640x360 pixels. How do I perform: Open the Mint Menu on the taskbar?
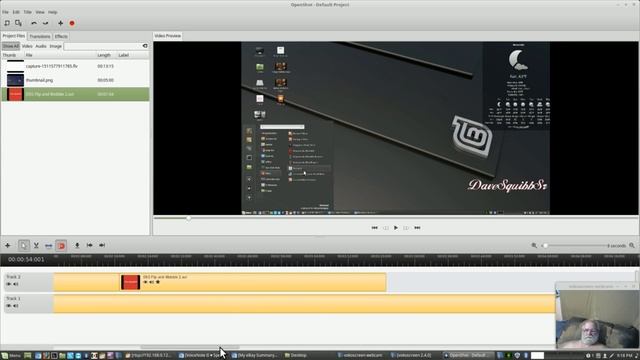[x=11, y=355]
